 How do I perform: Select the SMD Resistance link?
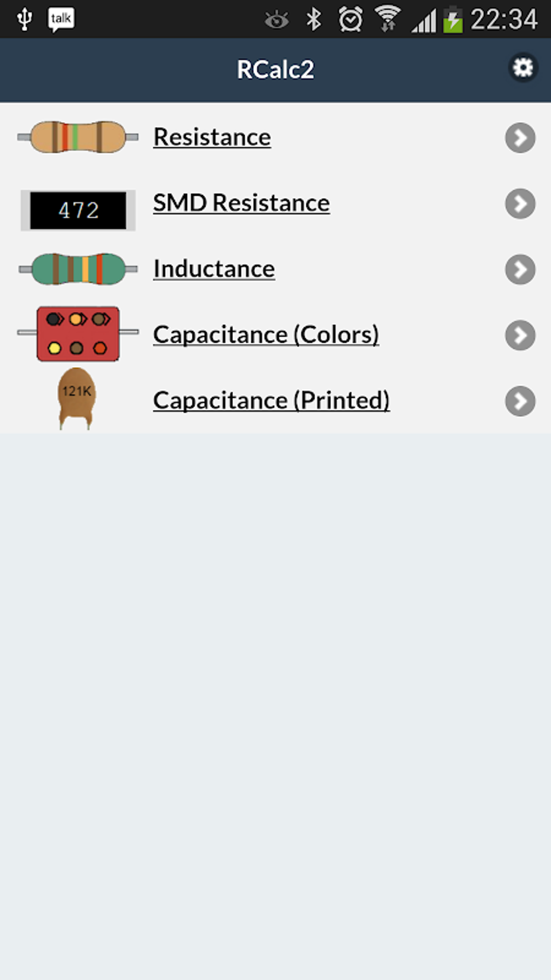(x=240, y=203)
